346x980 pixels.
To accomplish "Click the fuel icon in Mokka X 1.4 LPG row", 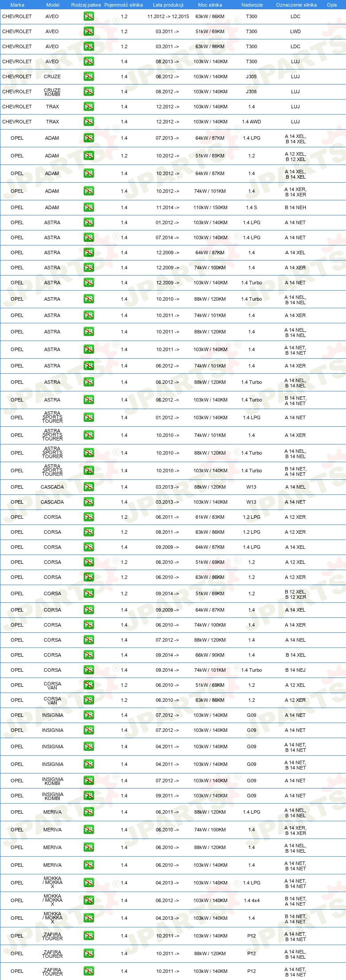I will click(x=88, y=883).
